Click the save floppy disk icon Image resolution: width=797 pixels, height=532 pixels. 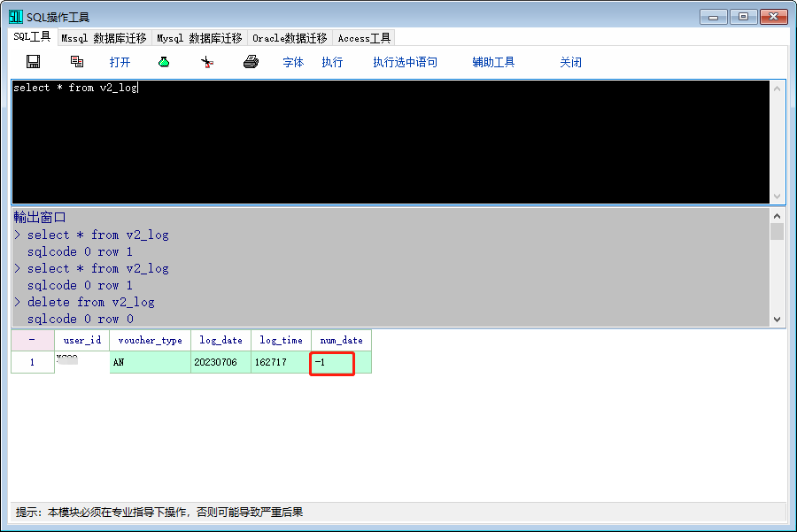34,62
